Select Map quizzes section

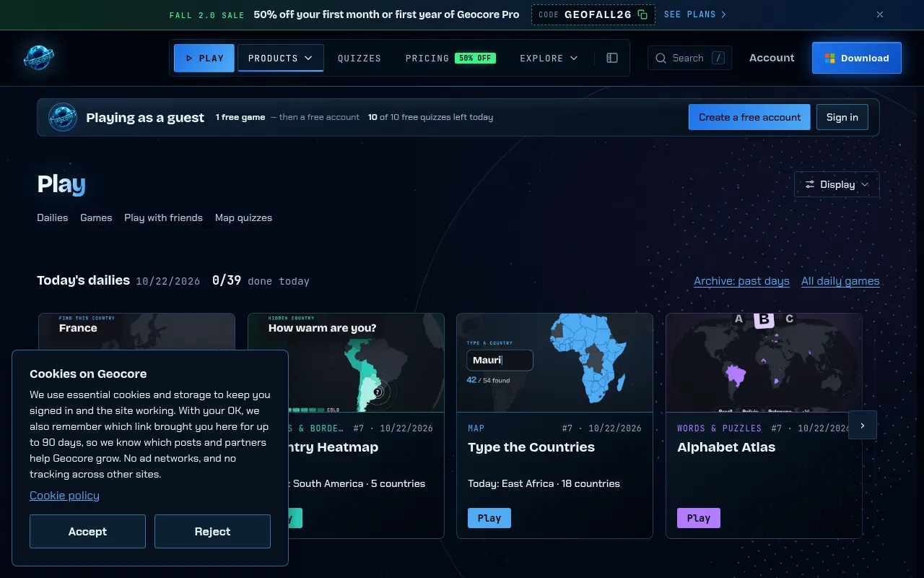coord(243,217)
